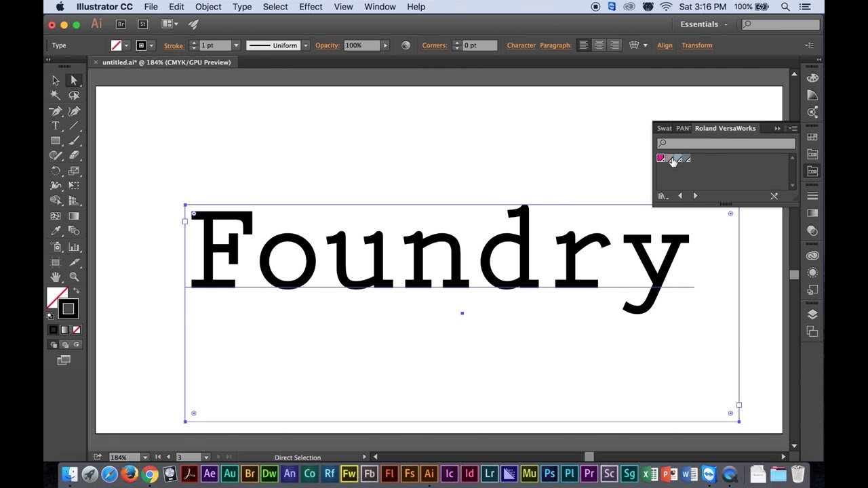This screenshot has width=868, height=488.
Task: Open Creative Cloud Libraries panel icon
Action: click(x=812, y=256)
